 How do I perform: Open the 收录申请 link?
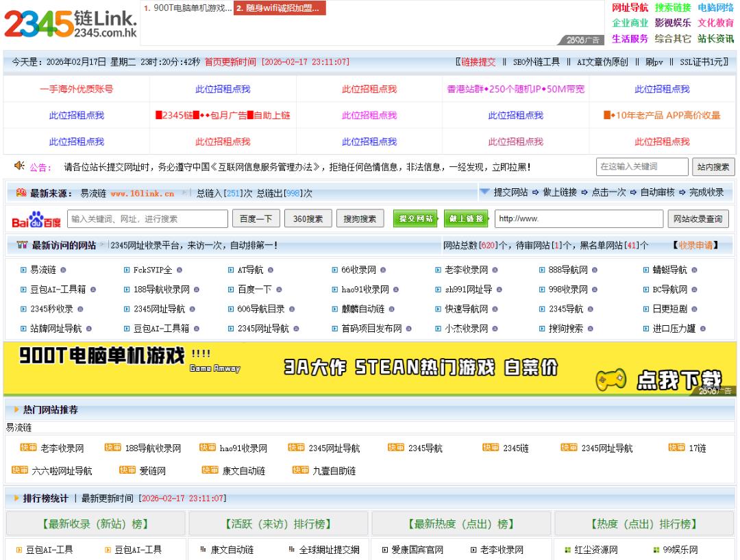pyautogui.click(x=695, y=245)
